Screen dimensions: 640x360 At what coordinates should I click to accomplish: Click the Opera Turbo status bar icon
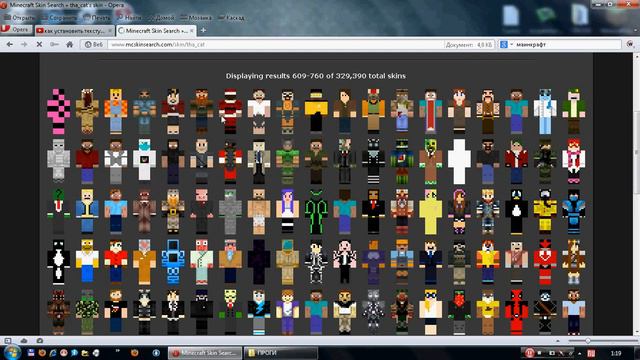pos(40,340)
